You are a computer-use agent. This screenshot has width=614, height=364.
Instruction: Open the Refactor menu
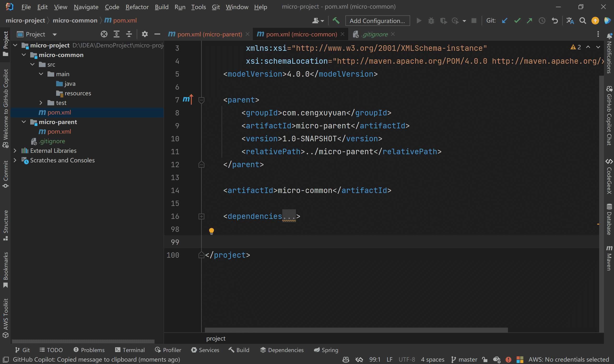tap(137, 7)
